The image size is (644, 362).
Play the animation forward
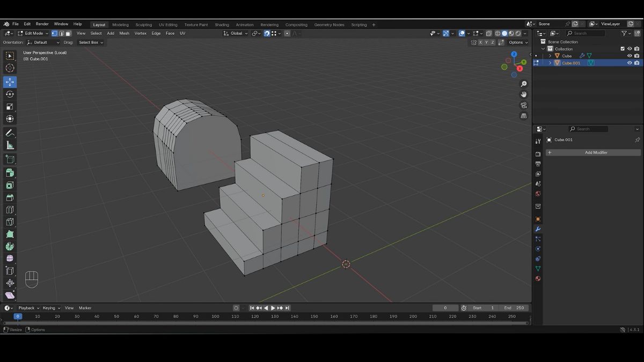tap(273, 308)
